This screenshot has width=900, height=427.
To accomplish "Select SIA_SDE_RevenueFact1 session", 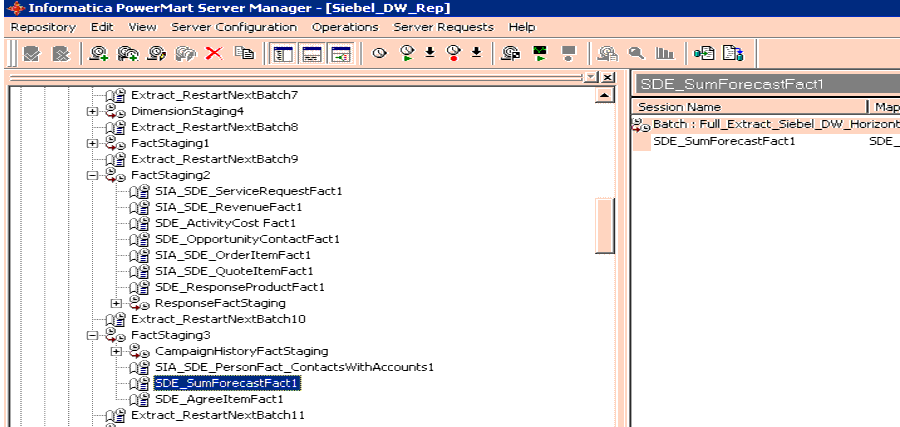I will click(228, 207).
